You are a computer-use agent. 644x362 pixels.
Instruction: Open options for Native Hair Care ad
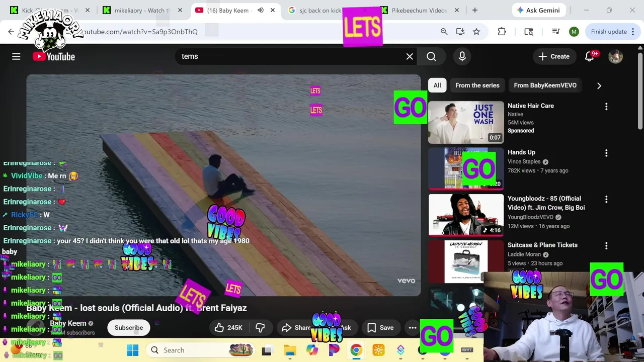click(606, 106)
